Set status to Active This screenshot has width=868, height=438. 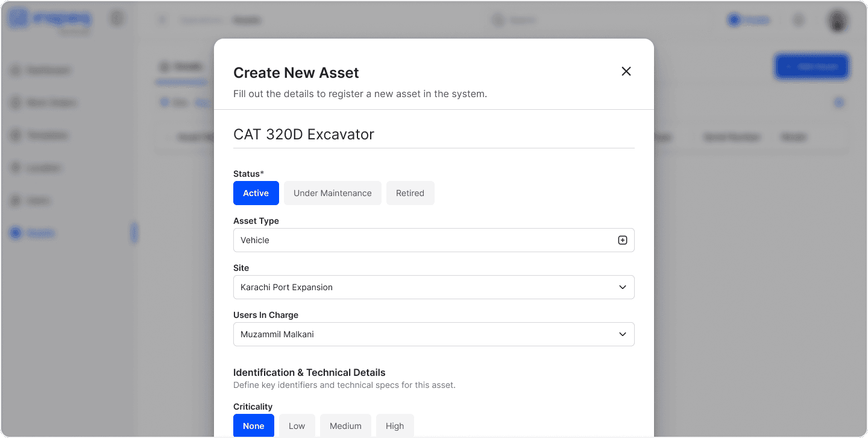(256, 193)
